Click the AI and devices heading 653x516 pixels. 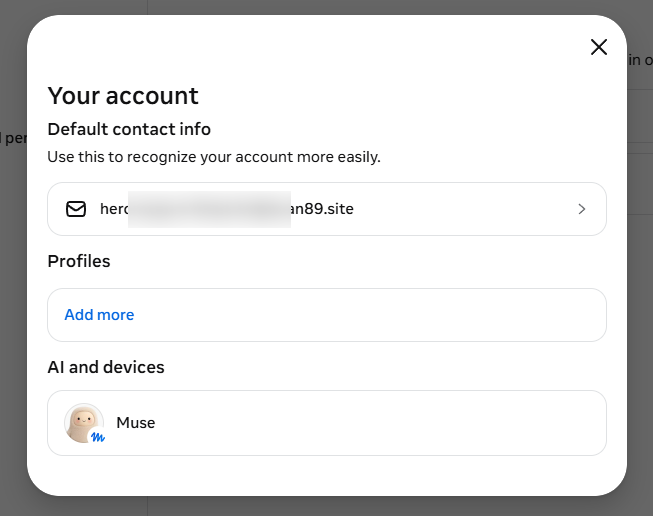point(106,367)
